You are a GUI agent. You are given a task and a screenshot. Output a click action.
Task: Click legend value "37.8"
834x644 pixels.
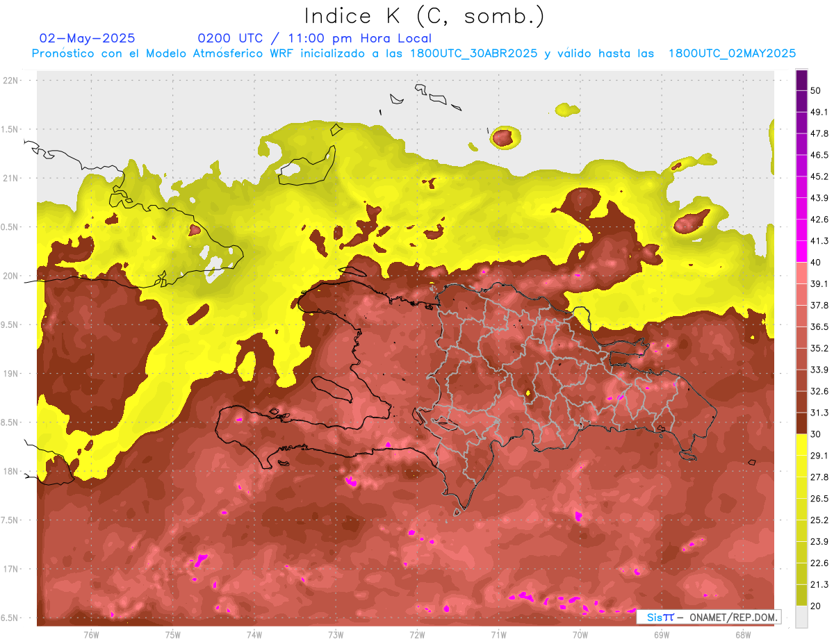click(x=819, y=305)
